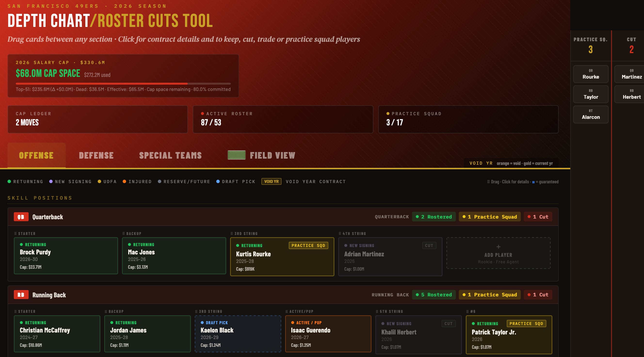Click drag handle beside RB #6 label
Screen dimensions: 644x357
coord(467,311)
